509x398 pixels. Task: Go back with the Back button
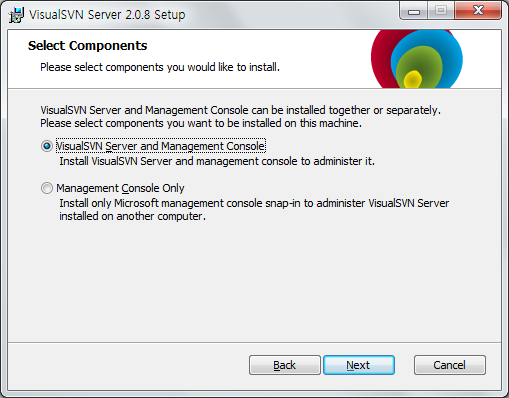click(x=285, y=365)
